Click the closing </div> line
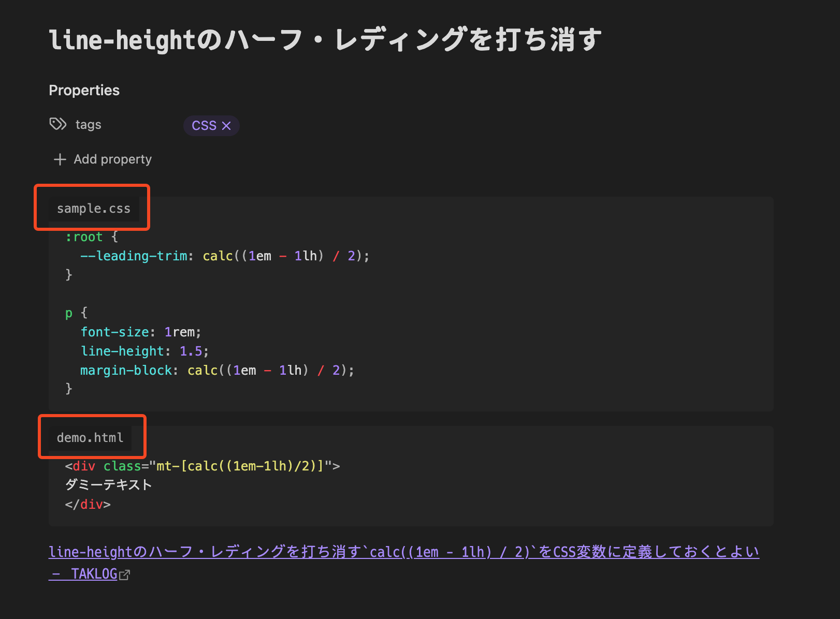The width and height of the screenshot is (840, 619). 88,504
